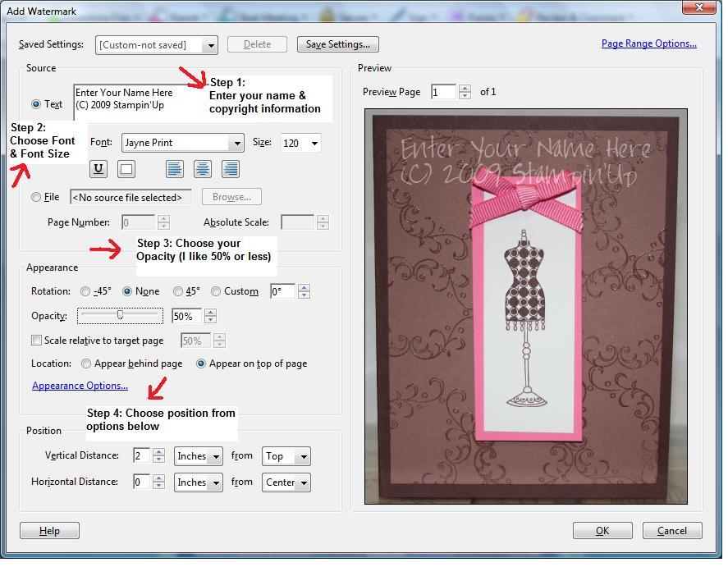This screenshot has height=567, width=728.
Task: Click the custom rotation stepper arrows
Action: [304, 292]
